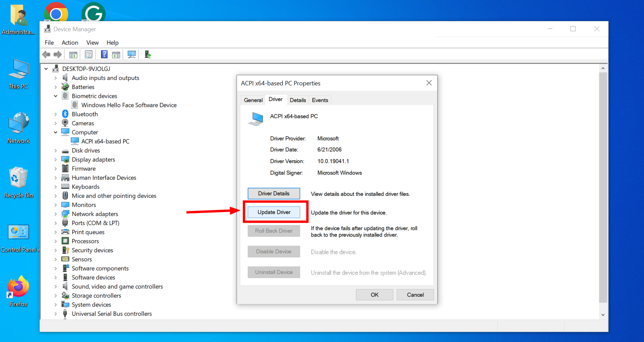Collapse the Biometric devices category
Viewport: 644px width, 342px height.
pyautogui.click(x=56, y=96)
